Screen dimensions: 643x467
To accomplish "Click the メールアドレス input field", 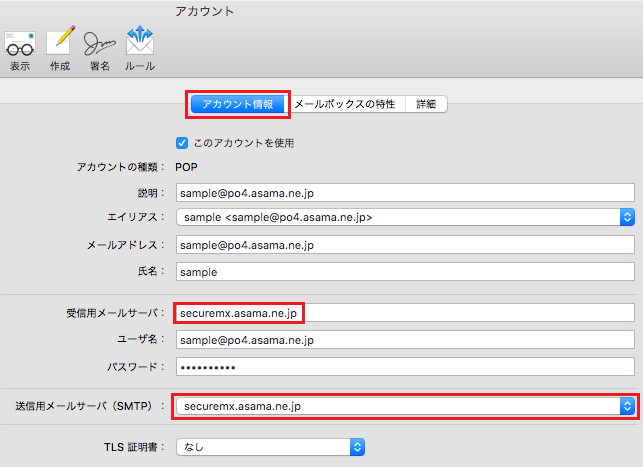I will [x=405, y=245].
